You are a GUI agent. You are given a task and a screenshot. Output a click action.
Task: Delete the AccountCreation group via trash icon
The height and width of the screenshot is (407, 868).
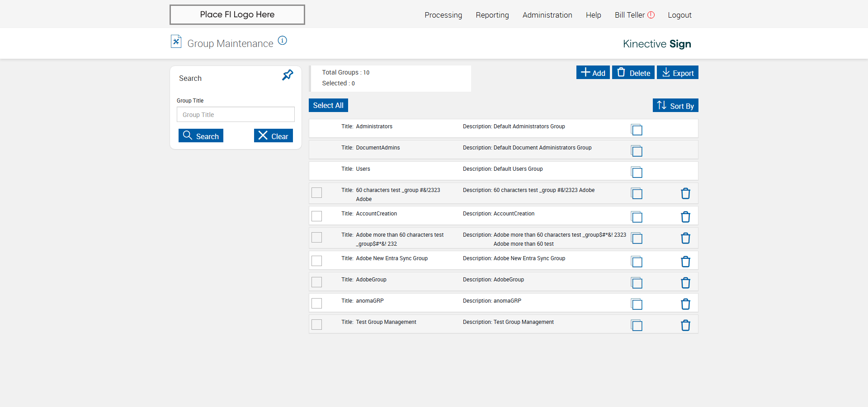coord(685,217)
